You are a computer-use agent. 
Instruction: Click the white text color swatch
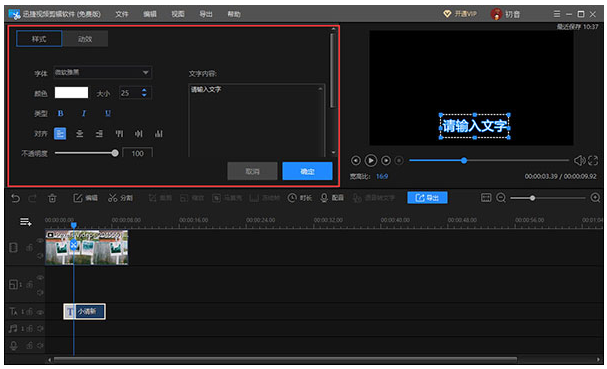pyautogui.click(x=71, y=93)
